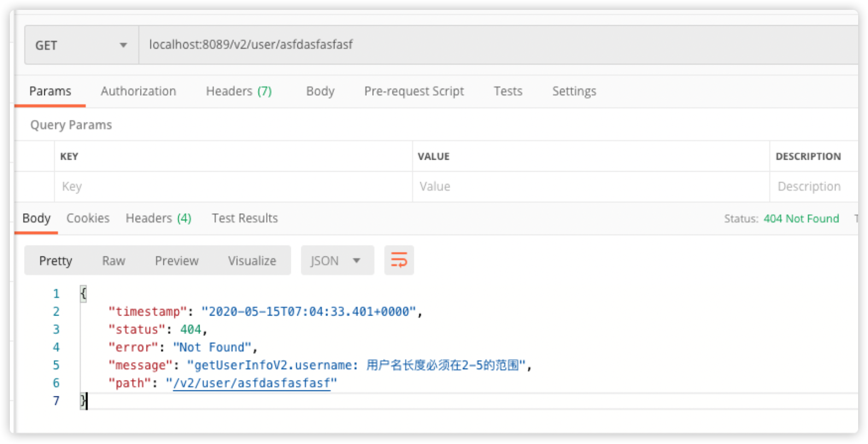868x444 pixels.
Task: Open the request Body tab
Action: pos(320,91)
